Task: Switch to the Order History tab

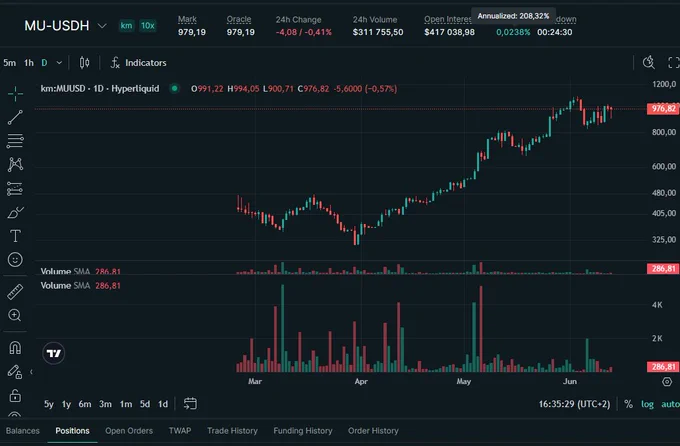Action: [x=373, y=431]
